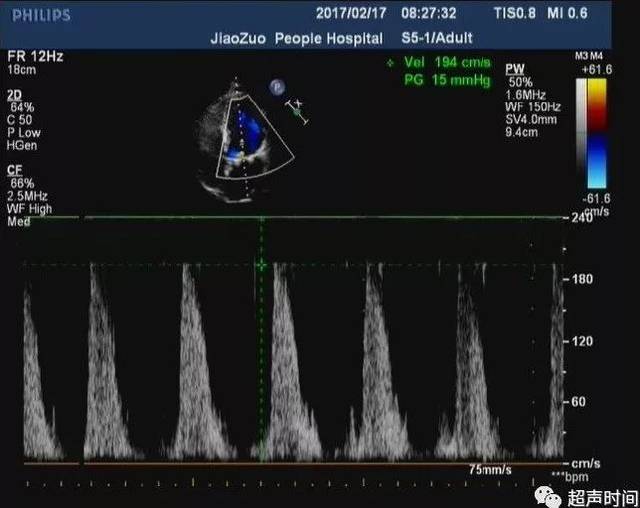Viewport: 640px width, 508px height.
Task: Click the ***bpm heart rate readout
Action: click(570, 477)
